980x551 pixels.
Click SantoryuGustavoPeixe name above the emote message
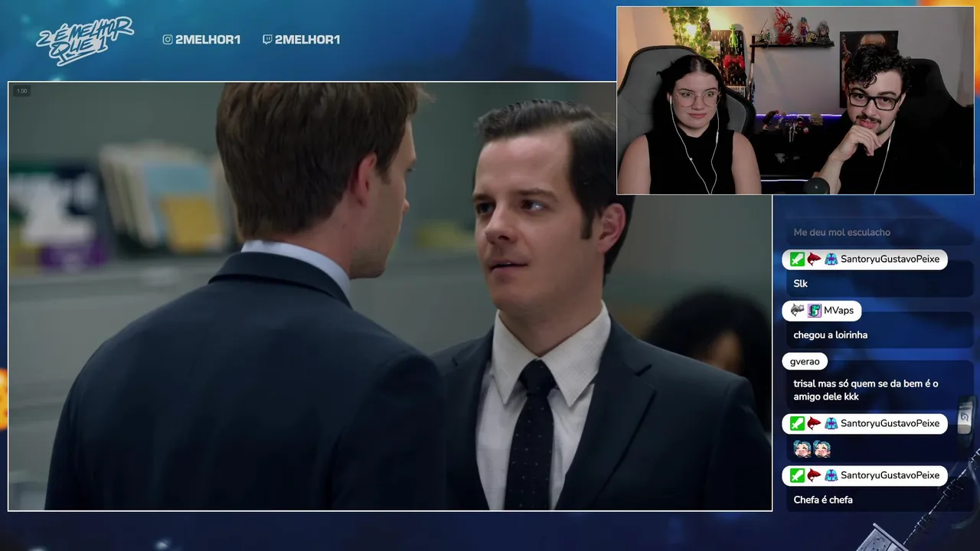coord(890,424)
